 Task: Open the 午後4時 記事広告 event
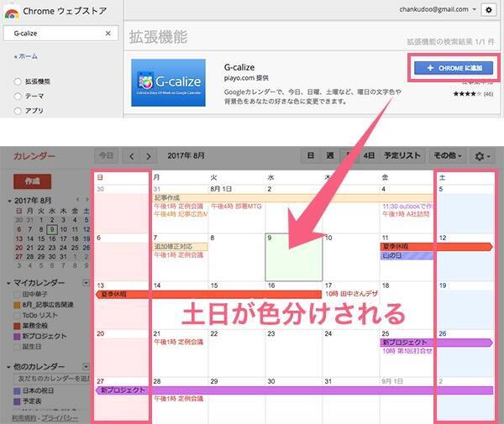pyautogui.click(x=180, y=214)
